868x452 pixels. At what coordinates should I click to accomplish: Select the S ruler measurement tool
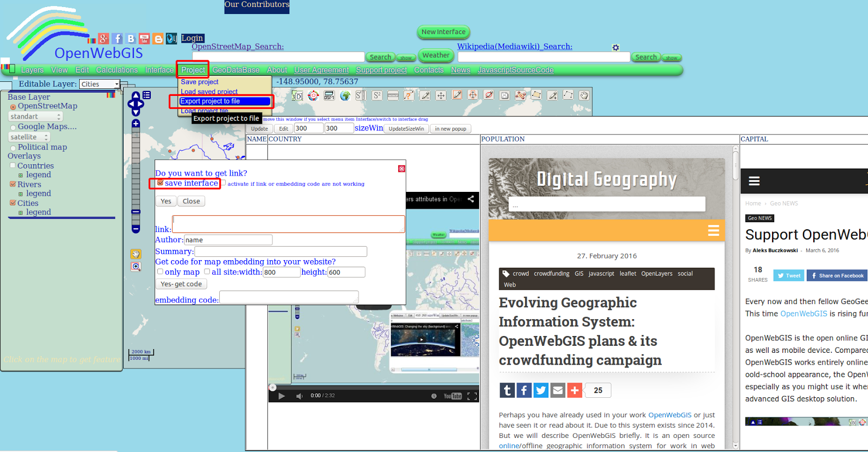(361, 96)
